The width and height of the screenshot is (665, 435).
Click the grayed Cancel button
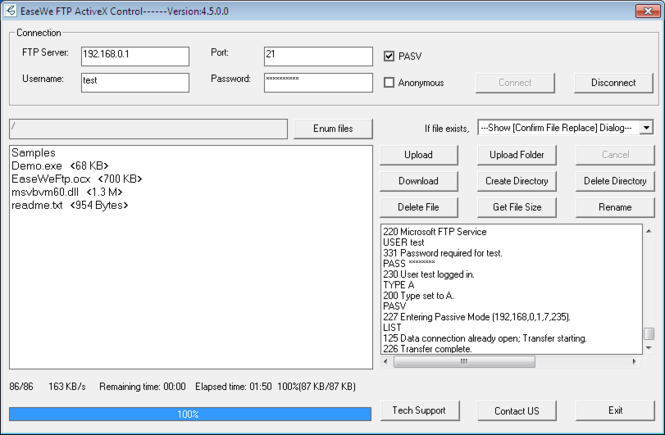(615, 155)
